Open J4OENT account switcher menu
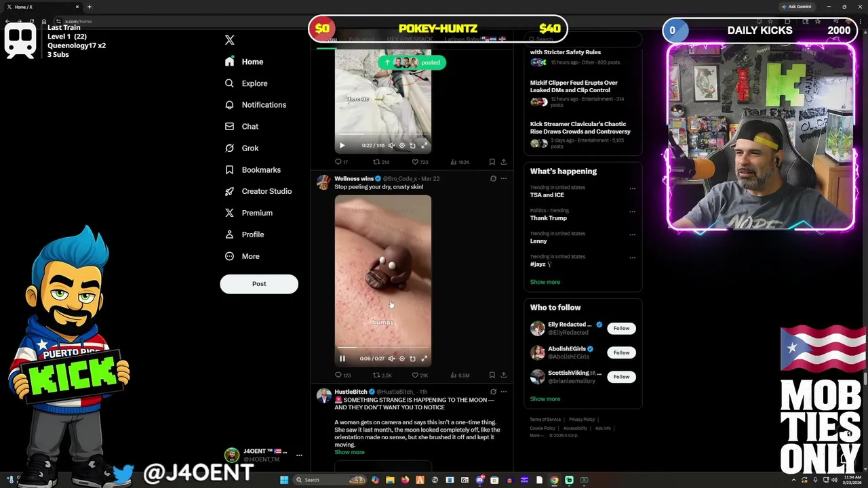The height and width of the screenshot is (488, 868). tap(263, 455)
